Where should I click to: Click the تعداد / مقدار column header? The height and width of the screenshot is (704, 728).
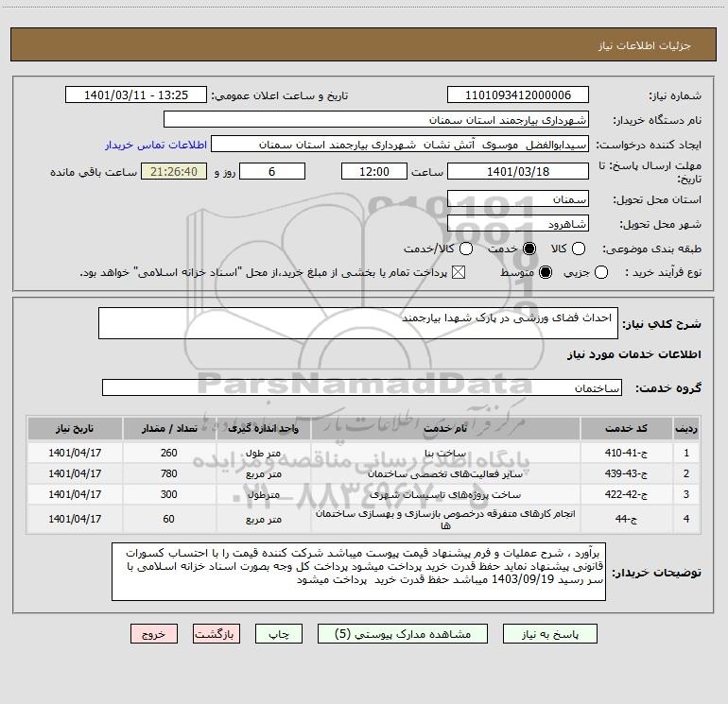169,428
